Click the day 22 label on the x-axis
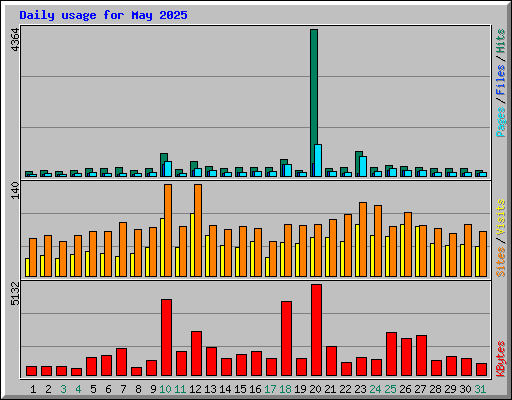This screenshot has height=400, width=512. pos(345,389)
